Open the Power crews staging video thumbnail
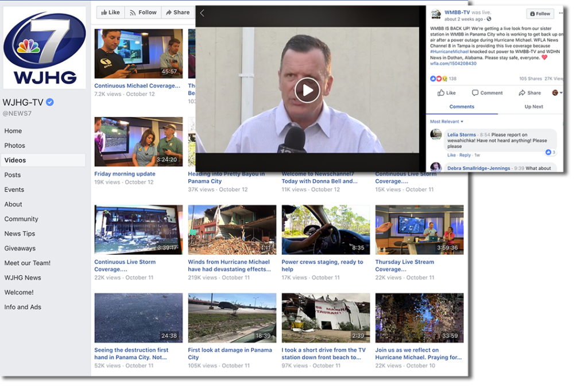This screenshot has width=588, height=392. [x=326, y=230]
